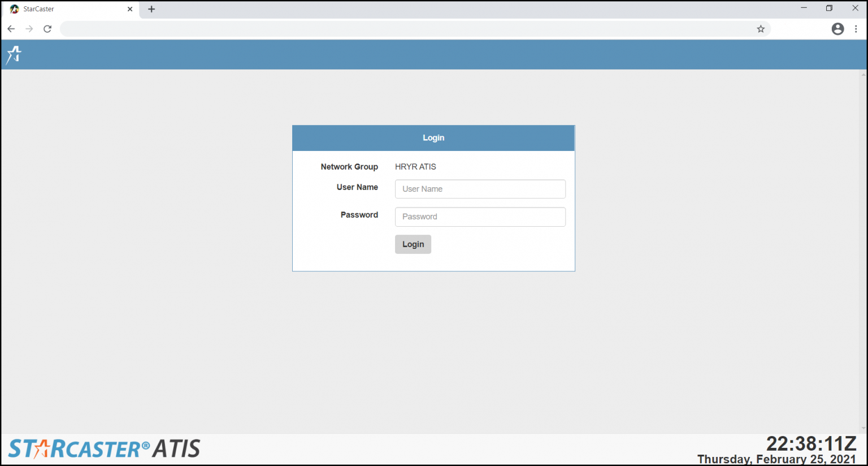Click the Zulu time clock display

pyautogui.click(x=811, y=443)
